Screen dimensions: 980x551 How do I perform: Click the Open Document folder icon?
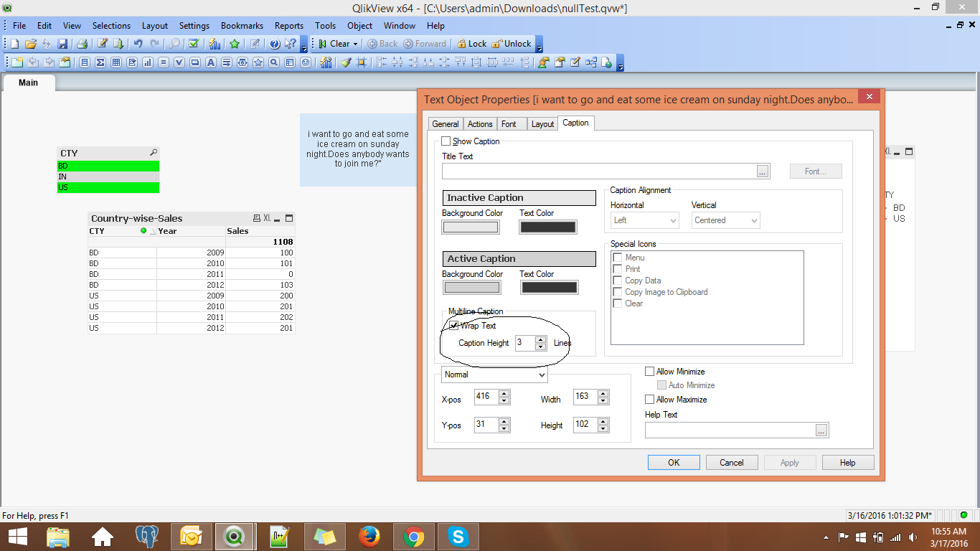[31, 44]
